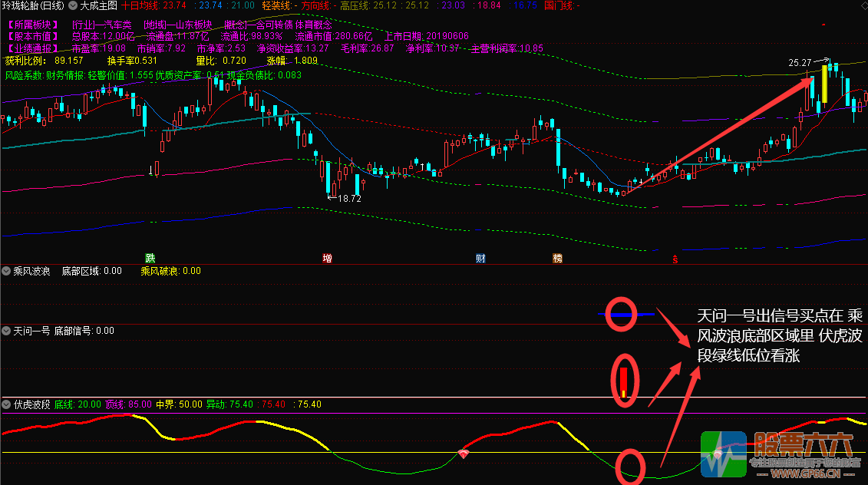Viewport: 868px width, 485px height.
Task: Click the red 增 event marker
Action: [328, 258]
